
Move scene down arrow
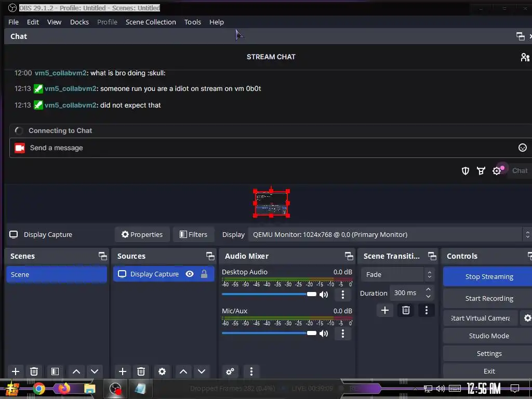(95, 371)
